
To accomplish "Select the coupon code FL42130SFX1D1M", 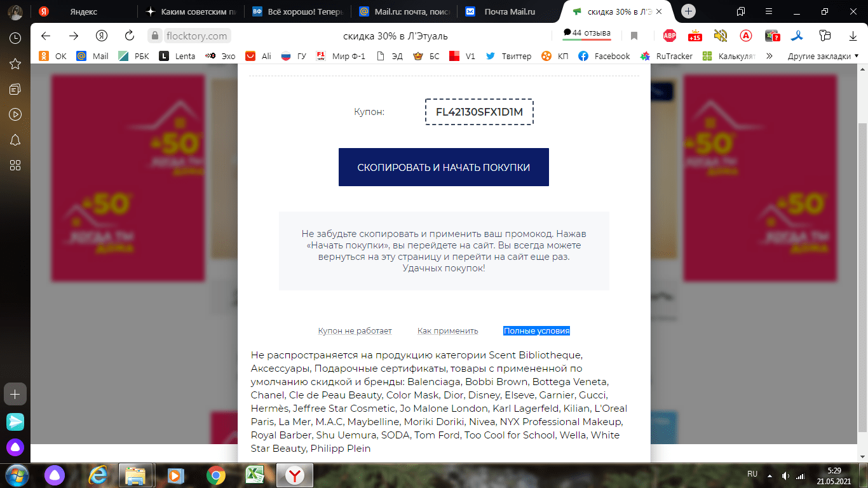I will (x=479, y=112).
